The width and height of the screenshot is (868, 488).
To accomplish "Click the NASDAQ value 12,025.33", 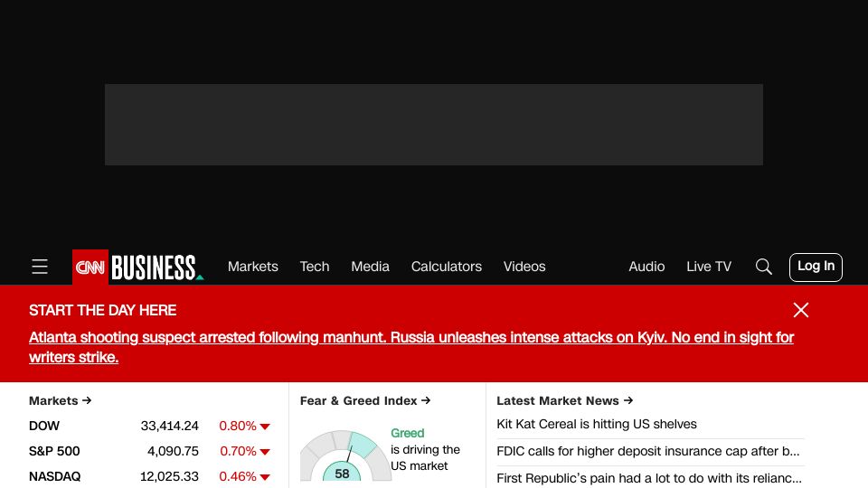I will 169,476.
